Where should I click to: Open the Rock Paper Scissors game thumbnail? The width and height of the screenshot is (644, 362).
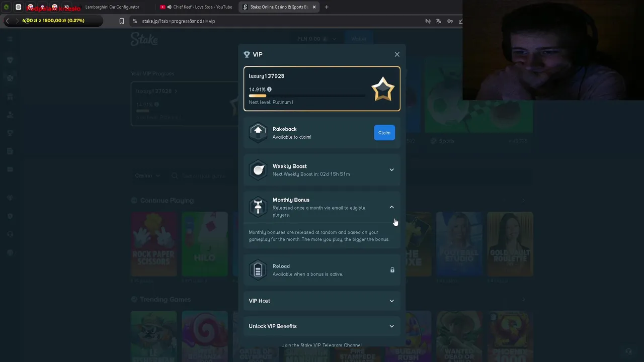[153, 244]
